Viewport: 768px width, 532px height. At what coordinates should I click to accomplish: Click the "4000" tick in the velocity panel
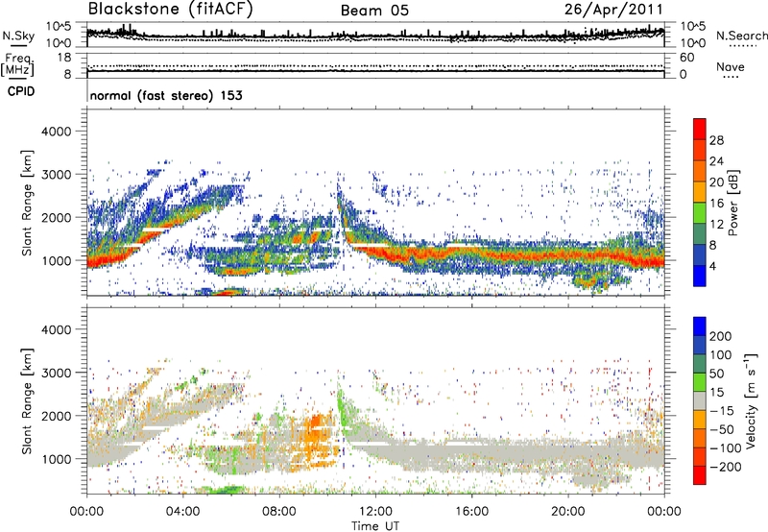pyautogui.click(x=56, y=329)
